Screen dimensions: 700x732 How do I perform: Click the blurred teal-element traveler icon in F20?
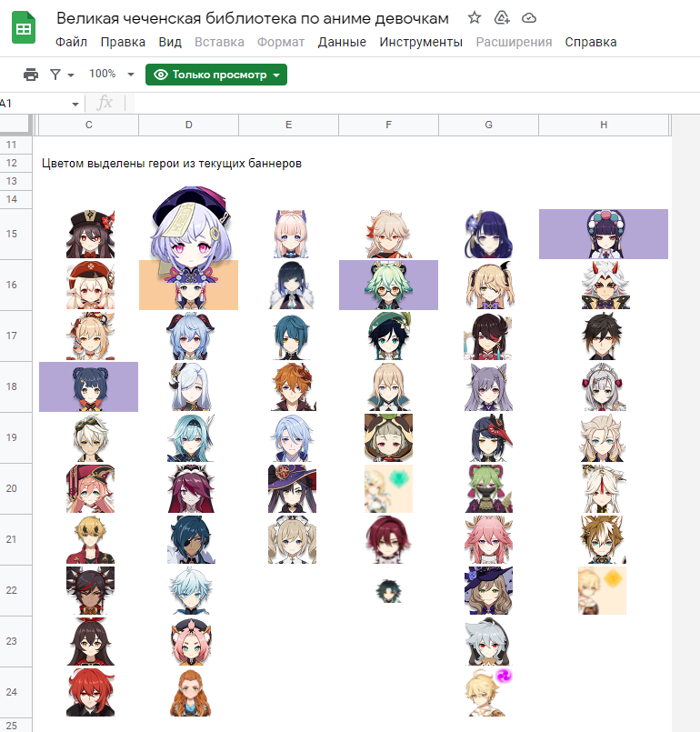(388, 488)
